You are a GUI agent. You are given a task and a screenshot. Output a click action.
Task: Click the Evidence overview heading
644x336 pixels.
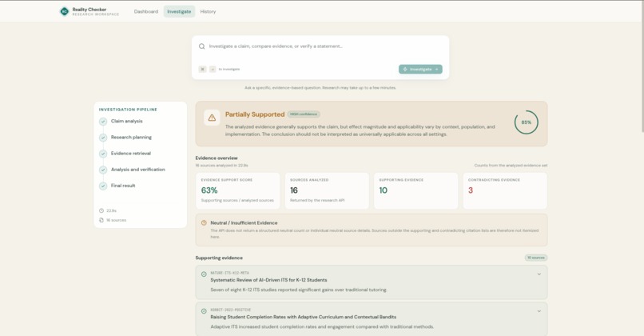pos(217,158)
